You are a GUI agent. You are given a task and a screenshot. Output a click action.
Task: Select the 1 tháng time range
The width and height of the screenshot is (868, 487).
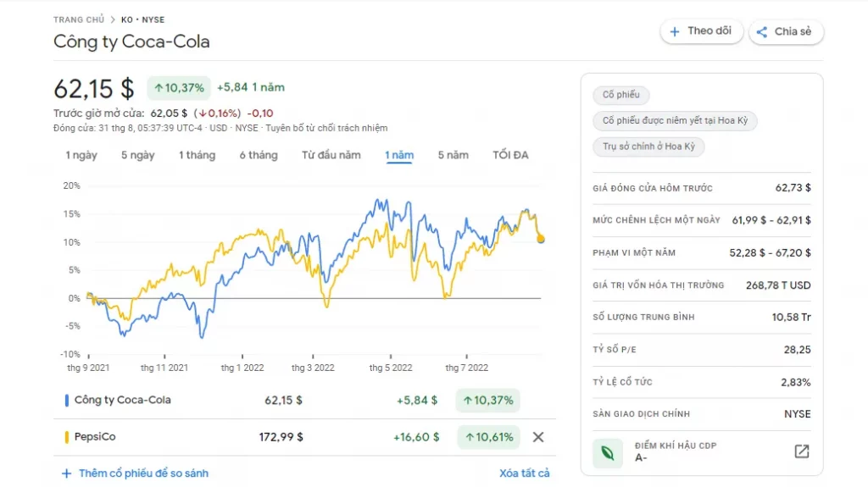coord(197,156)
